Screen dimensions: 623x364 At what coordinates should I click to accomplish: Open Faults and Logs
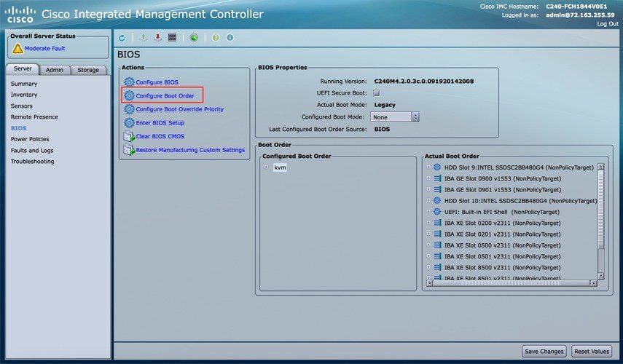(32, 151)
